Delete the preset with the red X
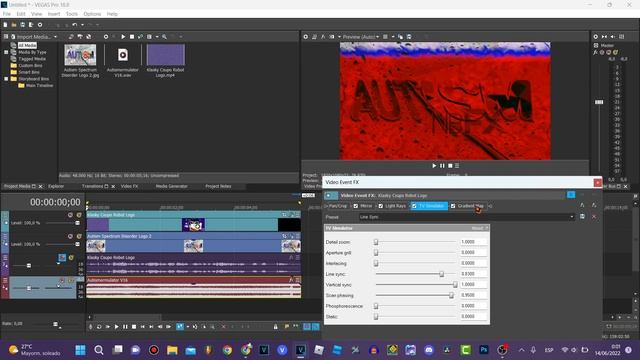640x360 pixels. click(x=594, y=217)
